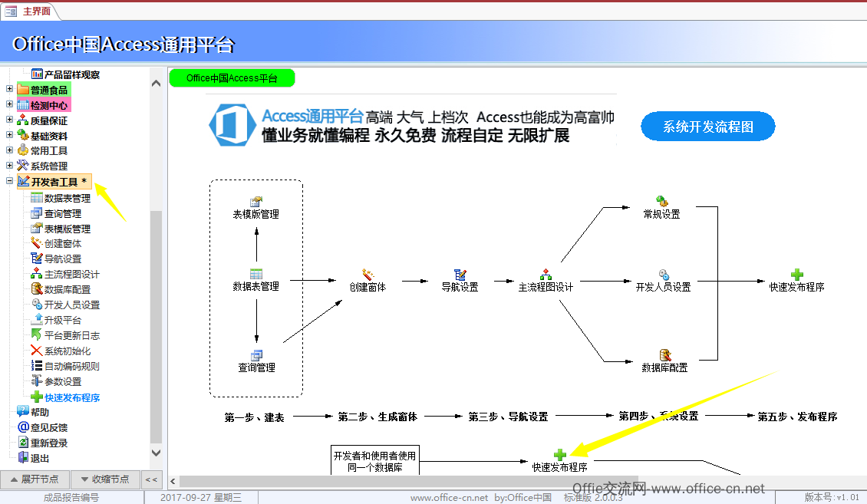Screen dimensions: 867x504
Task: Click the 展开节点 button
Action: point(35,479)
